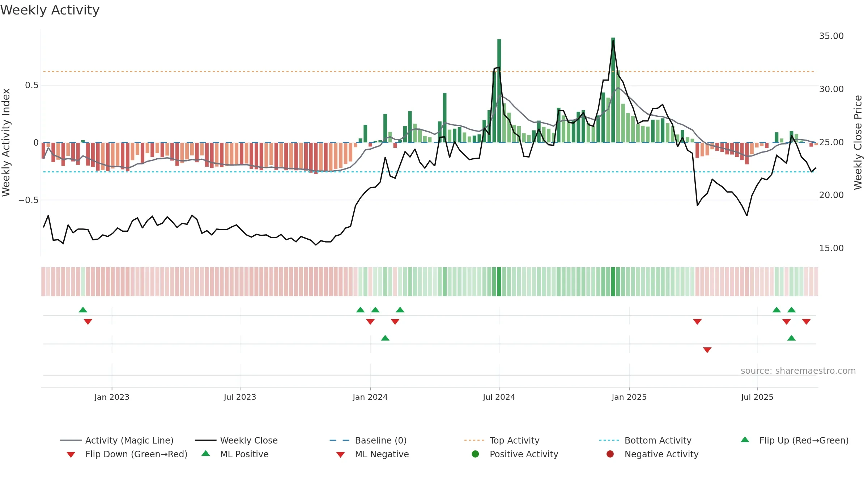Toggle the Activity (Magic Line) legend entry
The image size is (868, 488).
(x=116, y=440)
